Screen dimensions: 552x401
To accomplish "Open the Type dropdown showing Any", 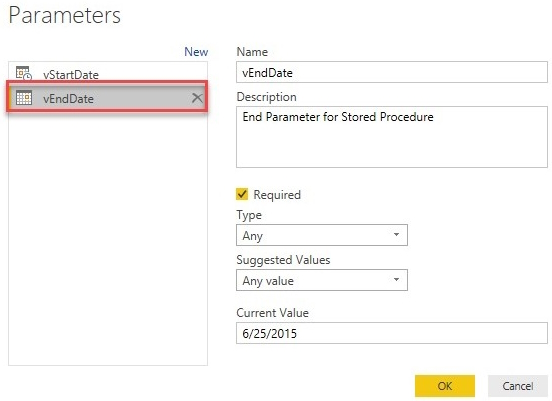I will pyautogui.click(x=322, y=235).
